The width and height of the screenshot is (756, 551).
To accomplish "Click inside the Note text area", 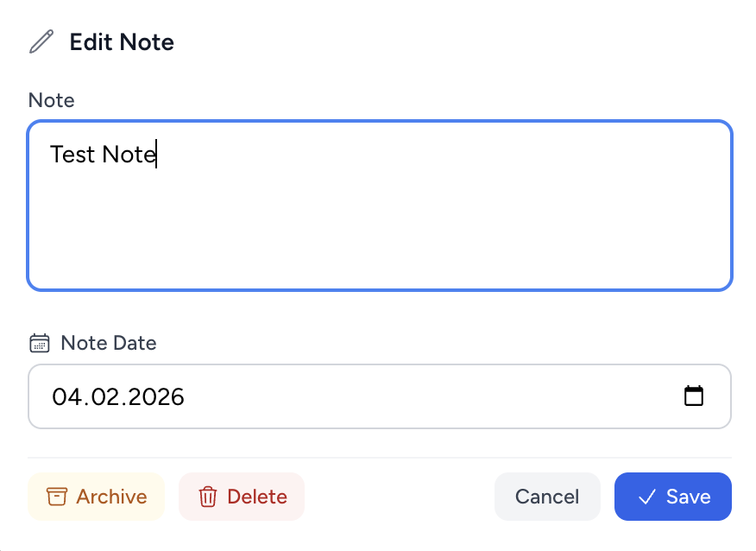I will pyautogui.click(x=380, y=206).
